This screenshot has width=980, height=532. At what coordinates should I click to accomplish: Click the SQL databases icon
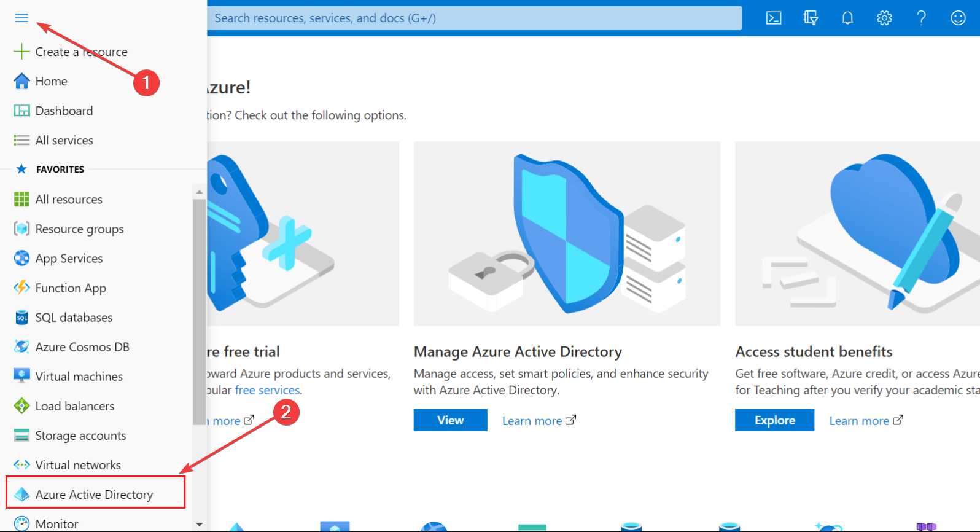point(21,317)
